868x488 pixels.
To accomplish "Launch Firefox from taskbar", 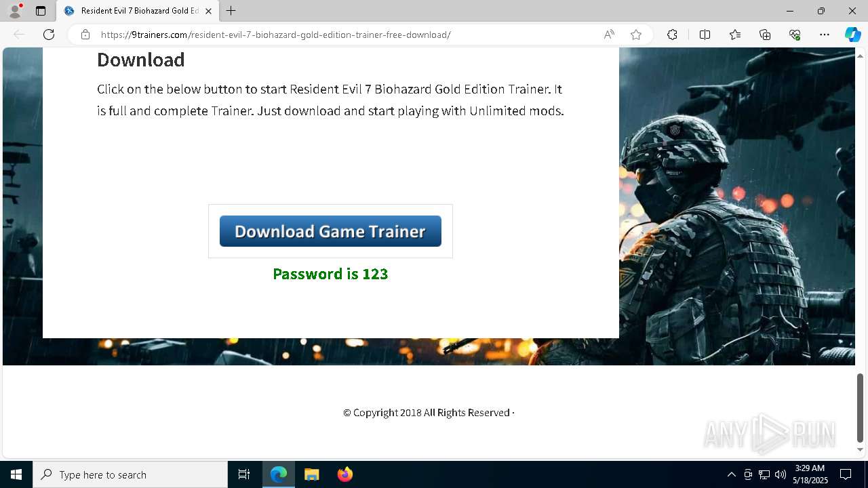I will tap(345, 474).
